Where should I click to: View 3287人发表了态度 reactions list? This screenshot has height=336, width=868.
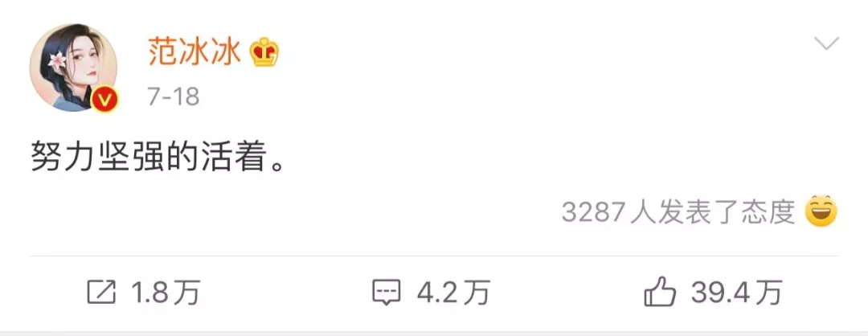[x=678, y=212]
